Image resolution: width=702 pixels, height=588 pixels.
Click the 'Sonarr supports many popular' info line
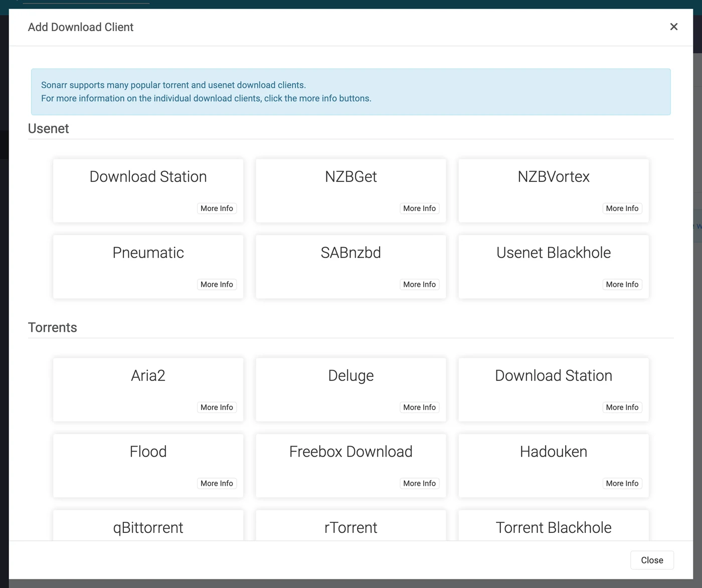[173, 85]
